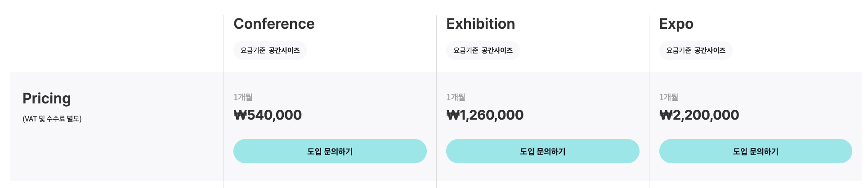
Task: Click 요금기준 label under Exhibition
Action: 465,50
